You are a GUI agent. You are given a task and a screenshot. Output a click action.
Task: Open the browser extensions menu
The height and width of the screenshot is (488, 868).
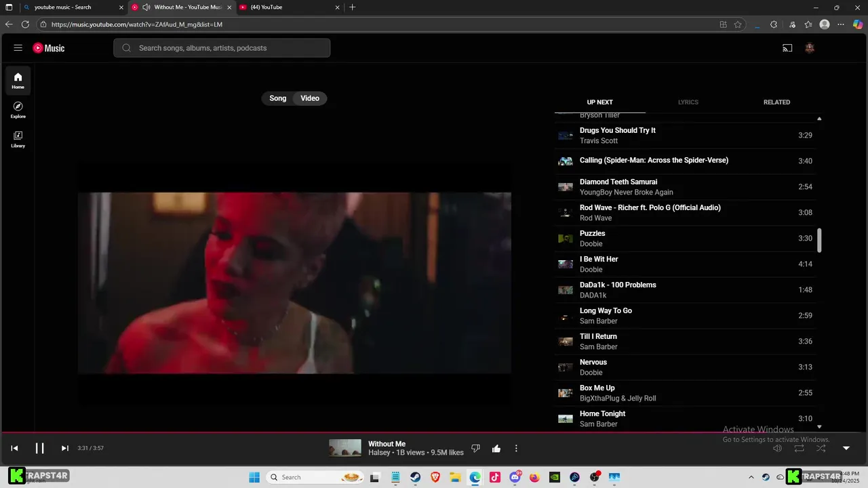(x=774, y=24)
